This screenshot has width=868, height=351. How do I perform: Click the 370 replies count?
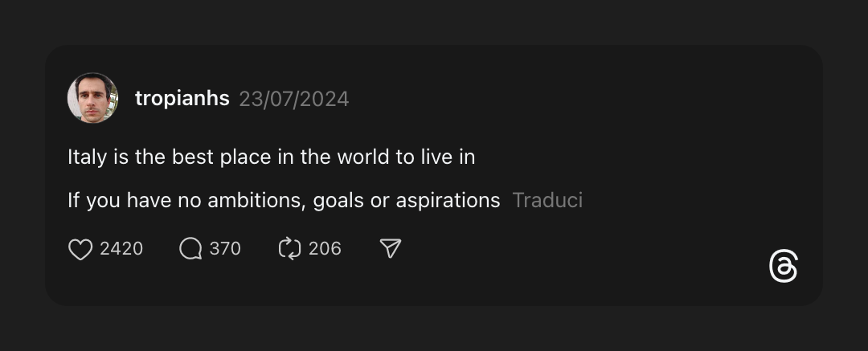point(225,249)
